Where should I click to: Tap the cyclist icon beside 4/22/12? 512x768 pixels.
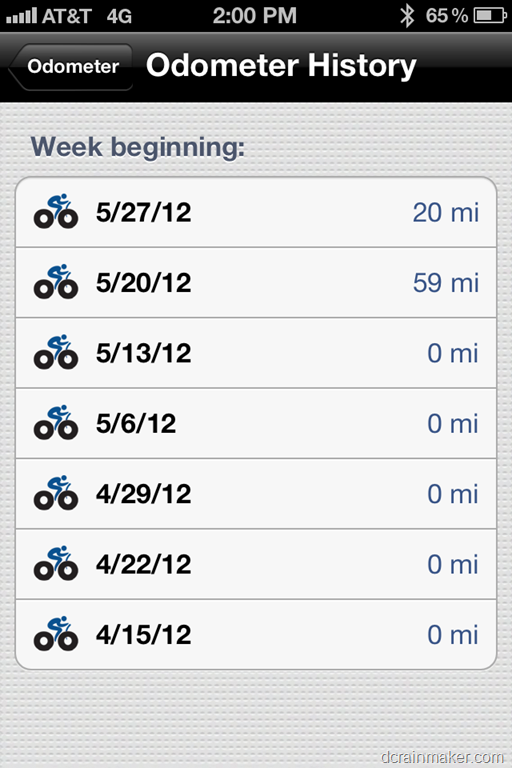[55, 564]
